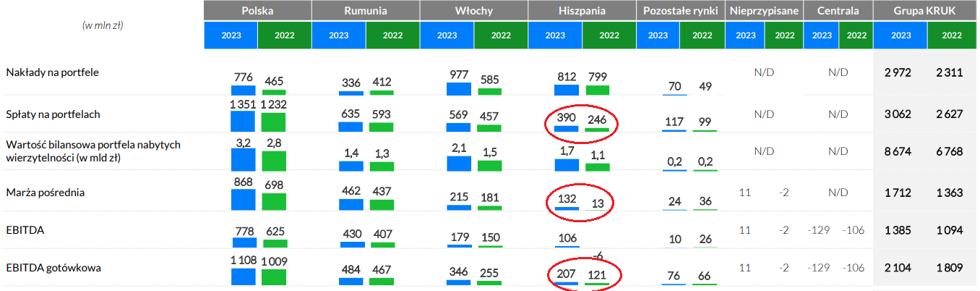Click value 117 in Pozostałe rynki Spłaty

click(675, 122)
